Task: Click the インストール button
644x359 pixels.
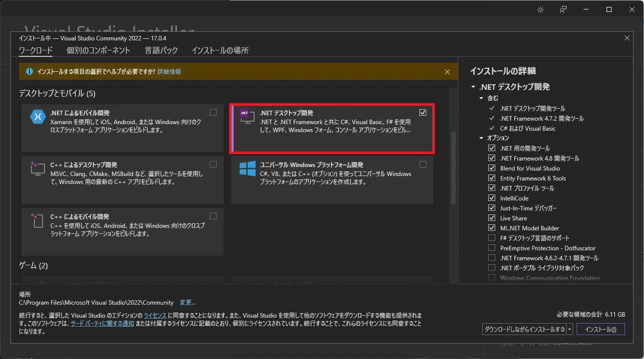Action: [601, 329]
